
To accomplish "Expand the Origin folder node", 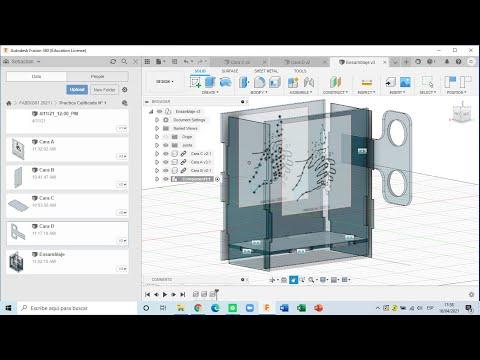I will 157,137.
